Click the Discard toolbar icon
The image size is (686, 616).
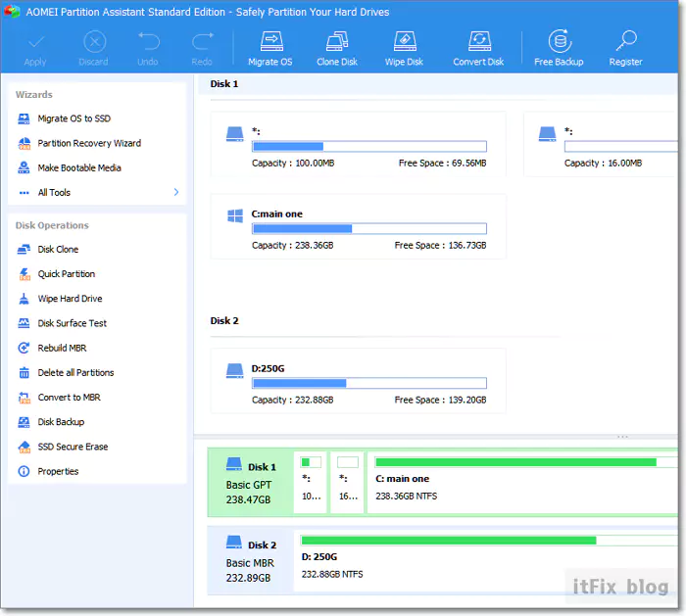[94, 42]
